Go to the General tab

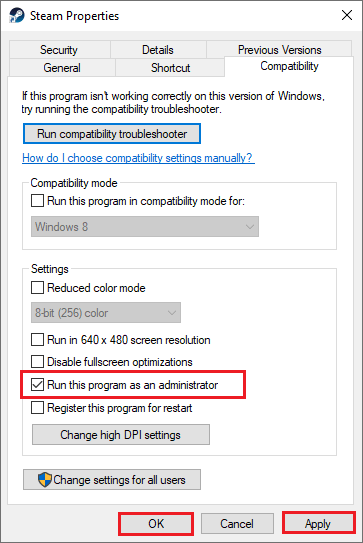point(62,68)
